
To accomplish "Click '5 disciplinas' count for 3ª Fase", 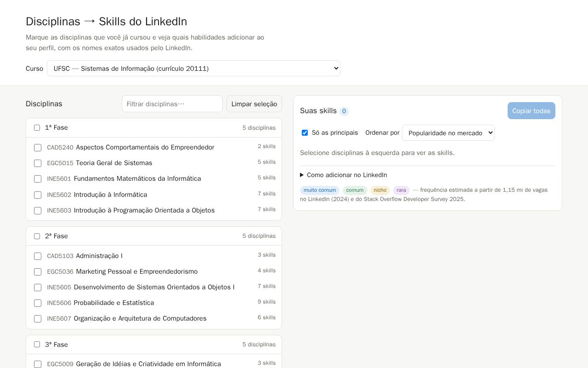I will (x=259, y=345).
